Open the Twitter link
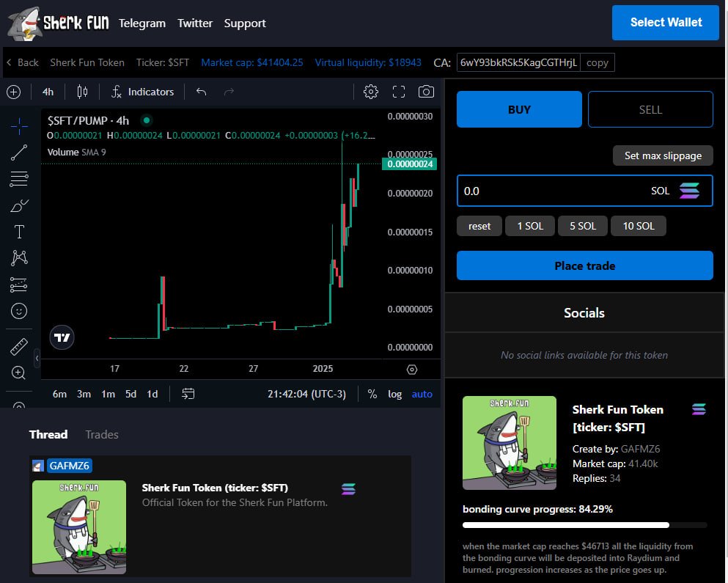 point(195,23)
